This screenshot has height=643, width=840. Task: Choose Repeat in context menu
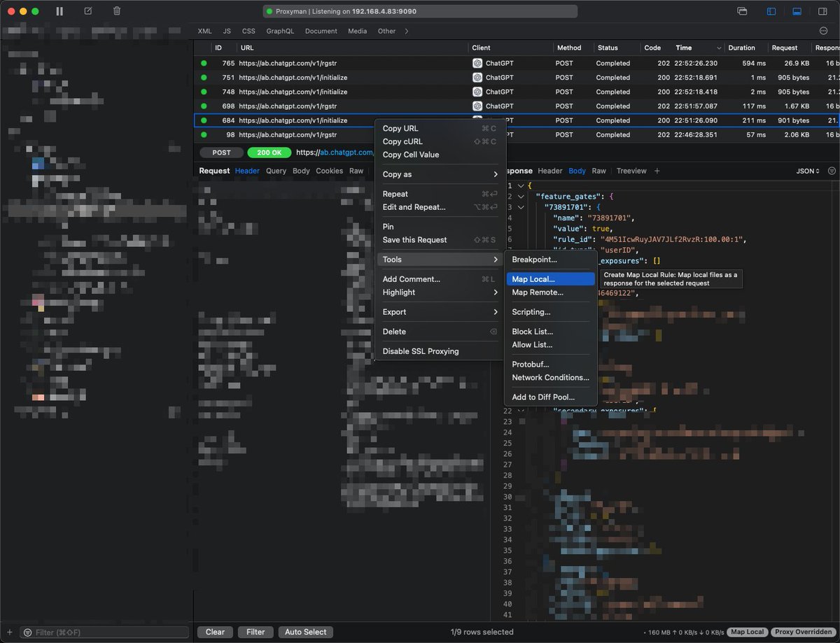(x=440, y=194)
